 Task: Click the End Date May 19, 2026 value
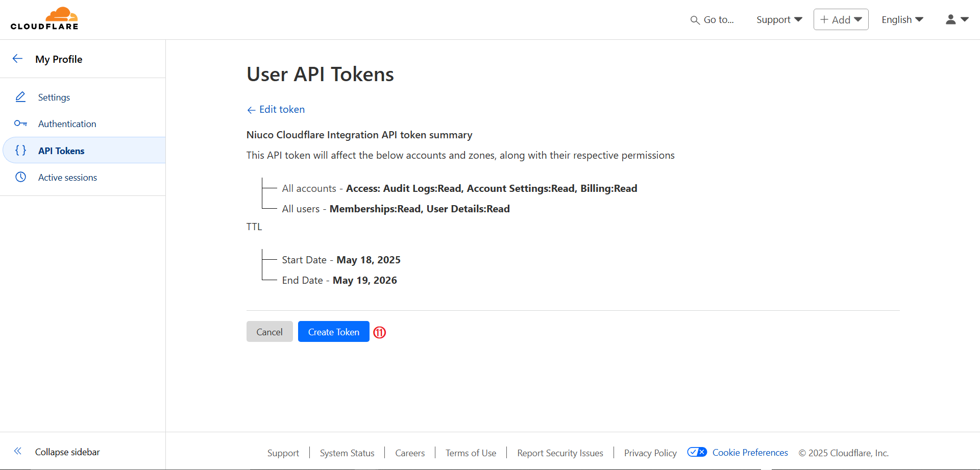[x=365, y=280]
